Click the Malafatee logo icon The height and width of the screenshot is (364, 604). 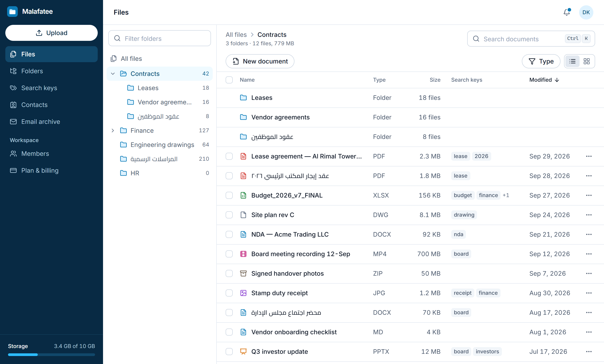12,12
